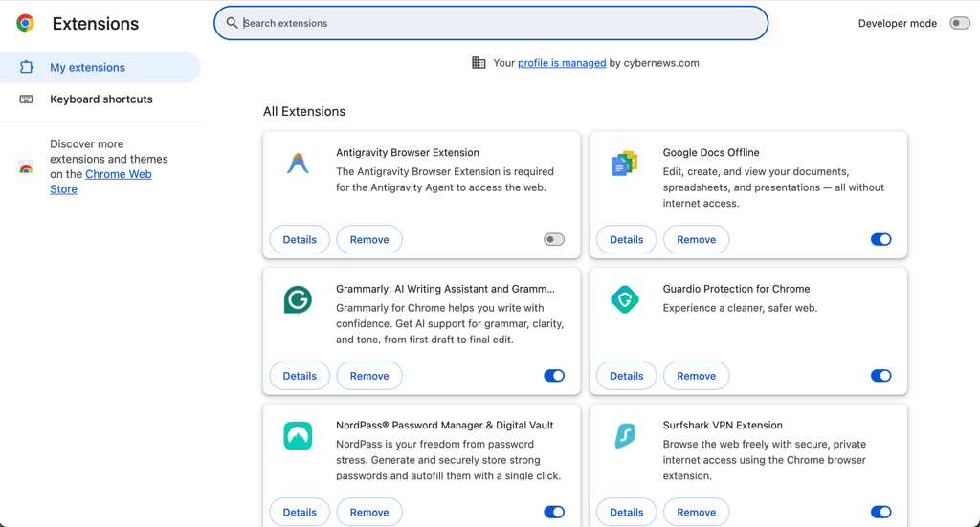Click the Chrome logo icon
This screenshot has width=980, height=527.
pyautogui.click(x=25, y=23)
